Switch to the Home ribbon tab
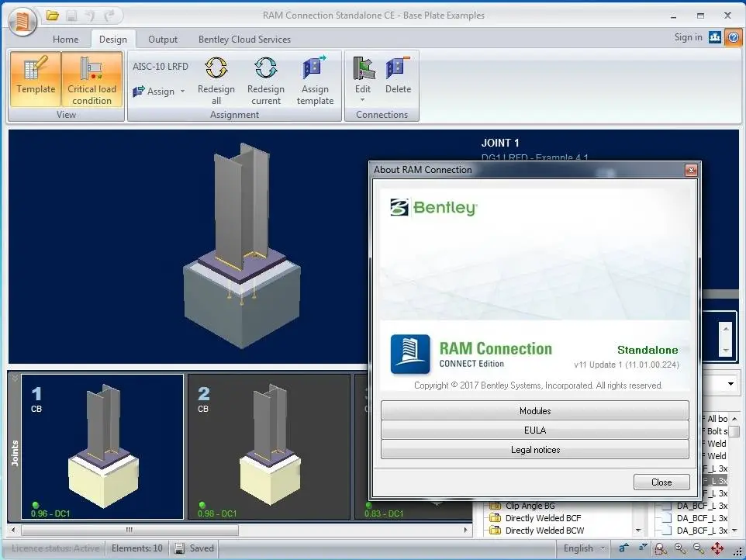Image resolution: width=746 pixels, height=560 pixels. 66,40
